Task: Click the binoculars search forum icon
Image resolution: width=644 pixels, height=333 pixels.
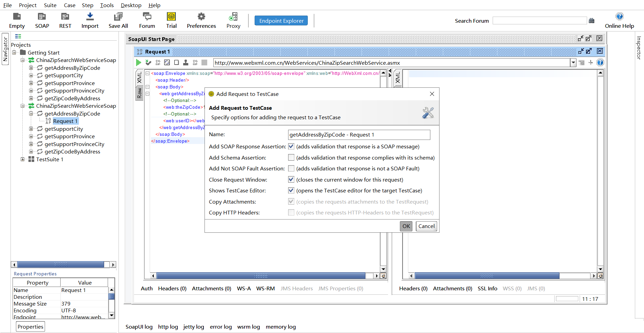Action: [592, 21]
